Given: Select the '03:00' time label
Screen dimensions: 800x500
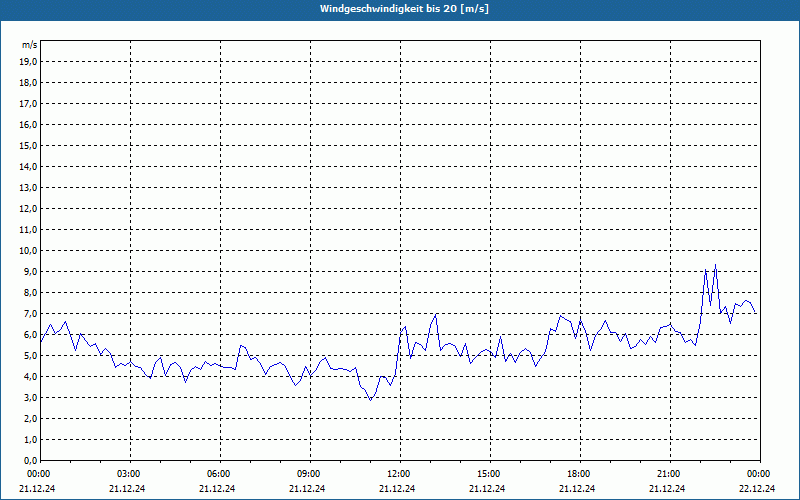Looking at the screenshot, I should (130, 474).
